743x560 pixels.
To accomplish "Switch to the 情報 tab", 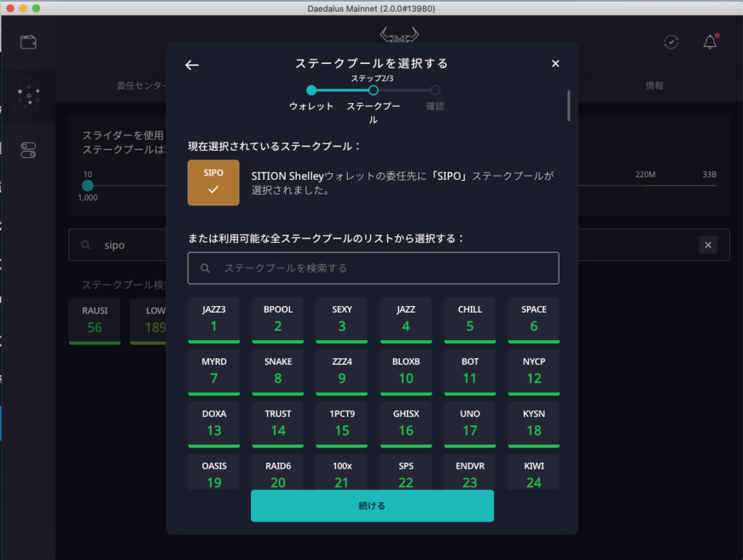I will 654,86.
